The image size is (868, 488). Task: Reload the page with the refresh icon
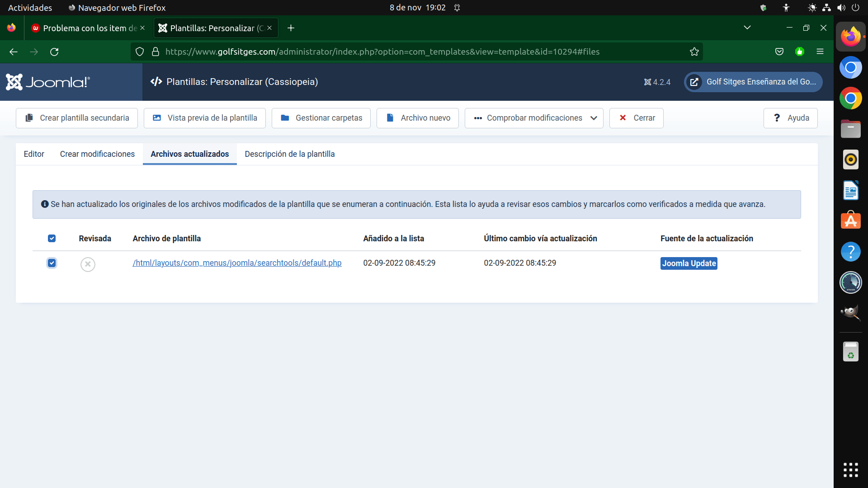[54, 52]
